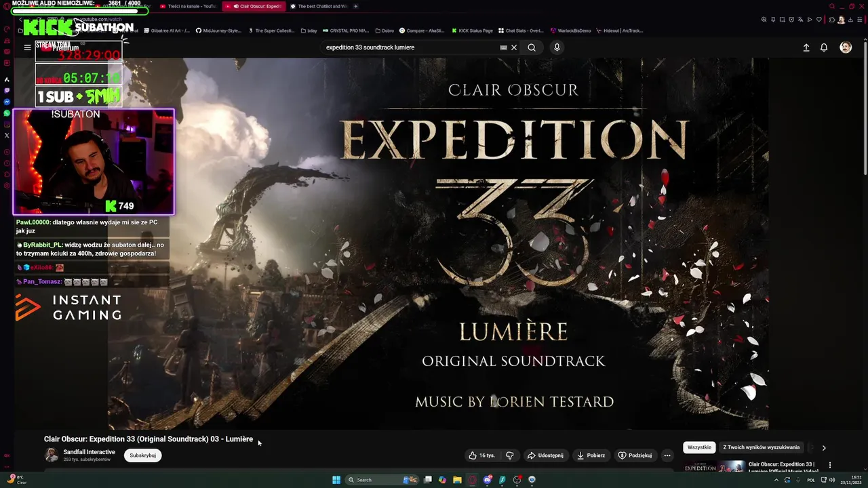Screen dimensions: 868x488
Task: Open the POL keyboard language switcher
Action: (x=811, y=480)
